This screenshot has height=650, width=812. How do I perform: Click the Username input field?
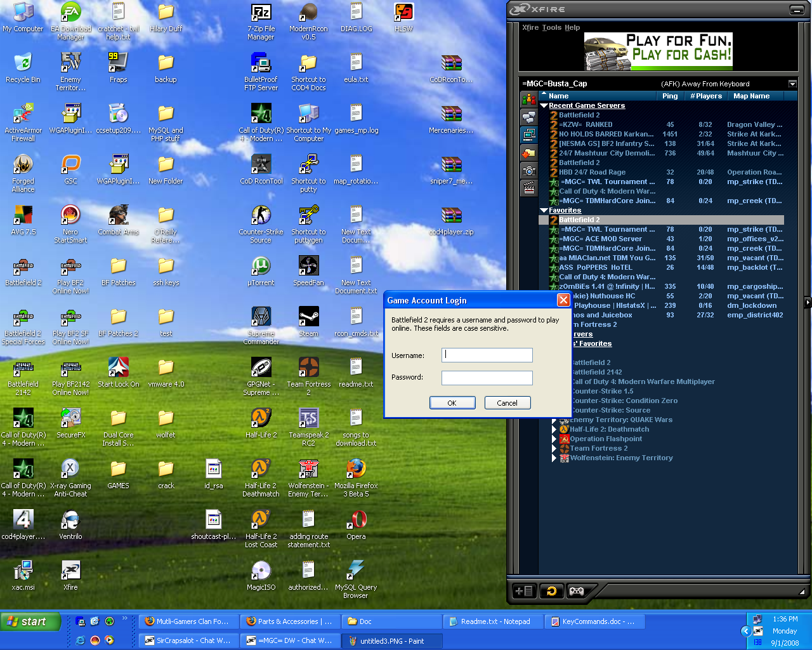487,355
